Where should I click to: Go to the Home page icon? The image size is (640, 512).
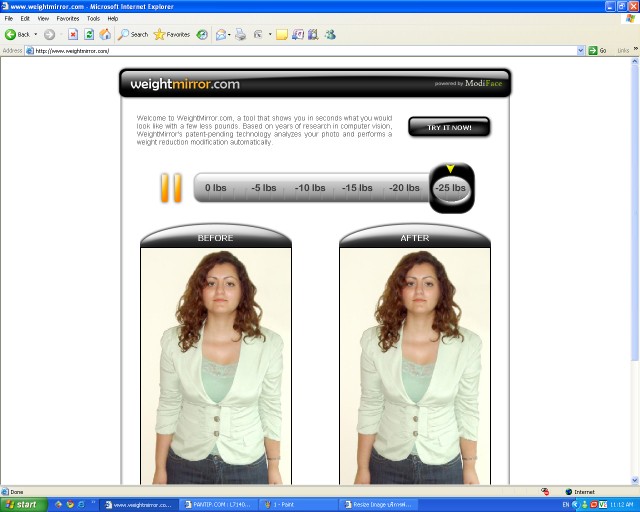[x=105, y=35]
